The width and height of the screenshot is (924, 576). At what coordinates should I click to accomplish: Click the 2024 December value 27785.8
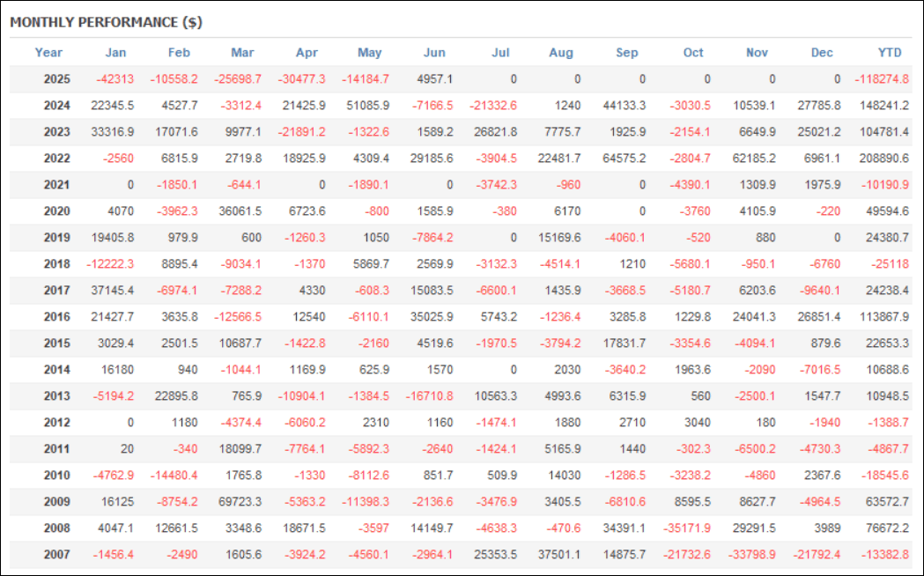[819, 106]
